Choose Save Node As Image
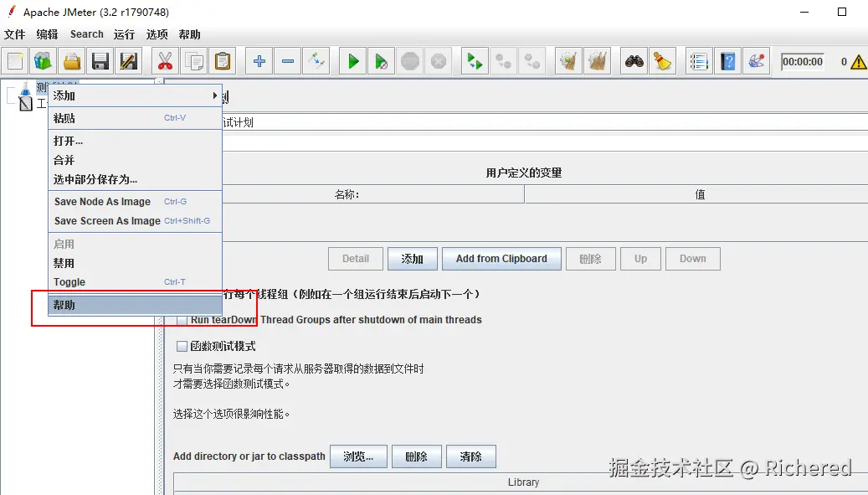Screen dimensions: 868x495 (135, 202)
